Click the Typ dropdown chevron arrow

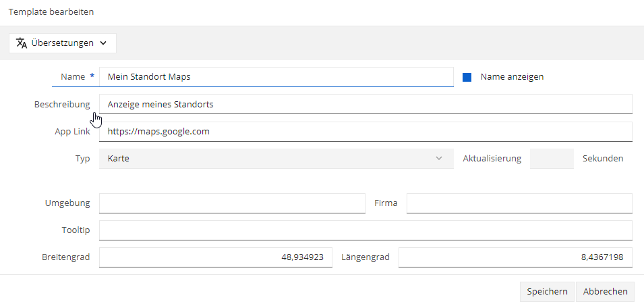439,158
